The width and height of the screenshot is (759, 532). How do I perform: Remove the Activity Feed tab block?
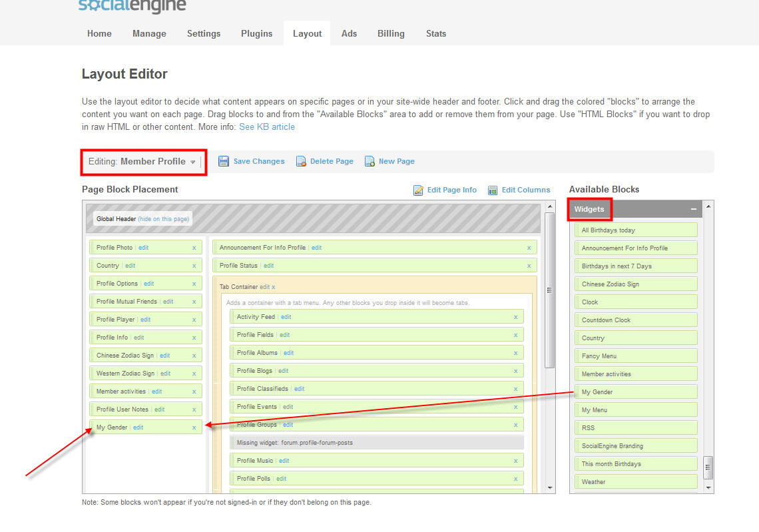[515, 317]
